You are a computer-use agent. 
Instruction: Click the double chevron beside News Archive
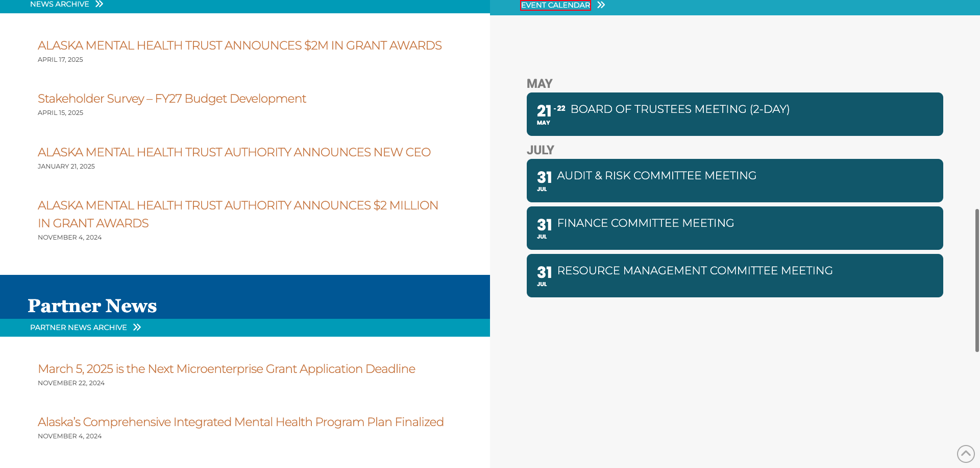coord(100,4)
